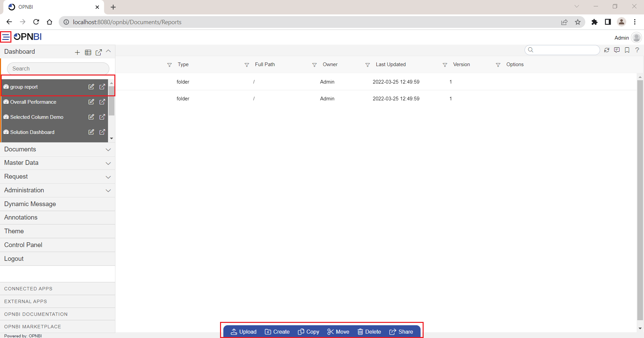Open Solution Dashboard in new window

(x=102, y=132)
